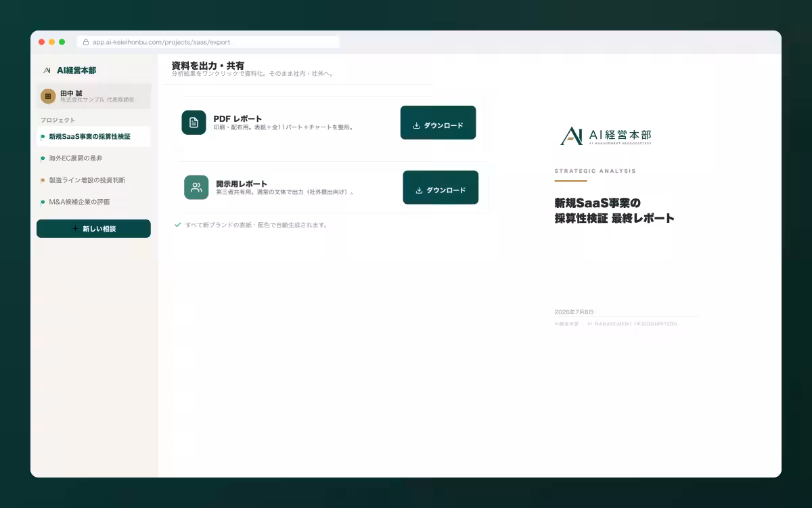Screen dimensions: 812x508
Task: Download the PDF レポート
Action: [x=438, y=123]
